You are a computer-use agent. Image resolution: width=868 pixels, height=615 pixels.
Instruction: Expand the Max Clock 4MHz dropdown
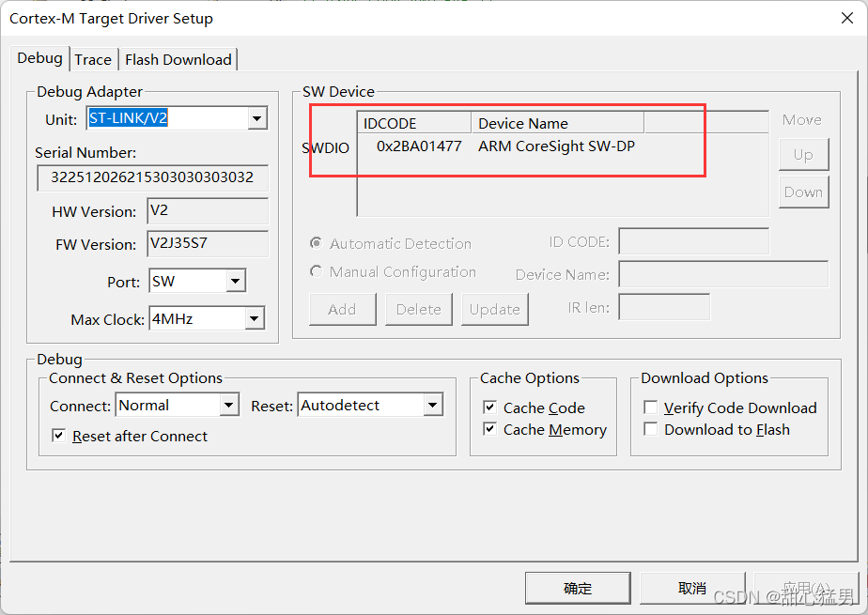(254, 318)
